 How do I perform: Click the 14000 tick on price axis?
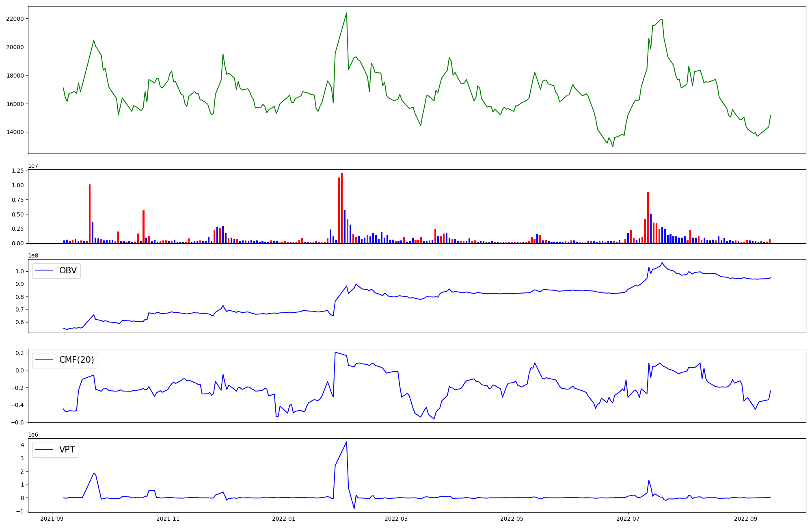click(x=15, y=132)
